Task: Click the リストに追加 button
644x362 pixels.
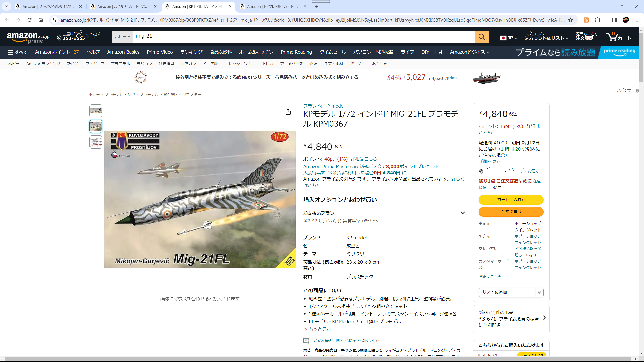Action: (x=507, y=292)
